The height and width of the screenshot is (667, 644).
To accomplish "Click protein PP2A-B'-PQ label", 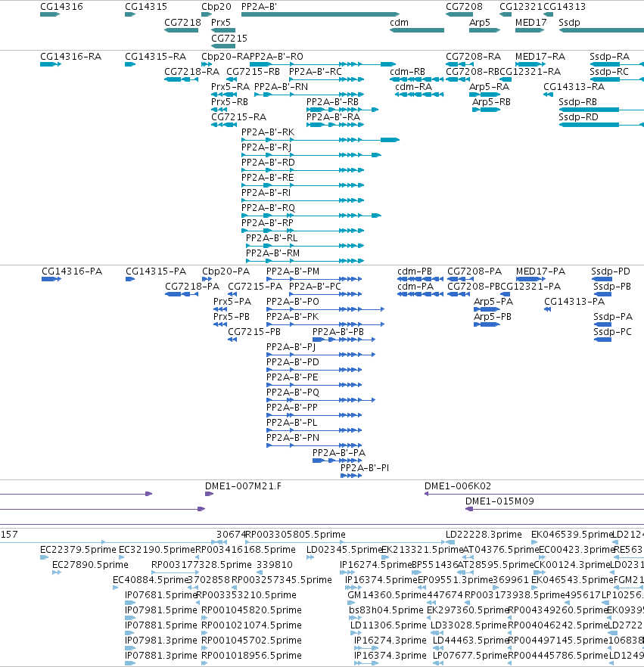I will point(293,392).
